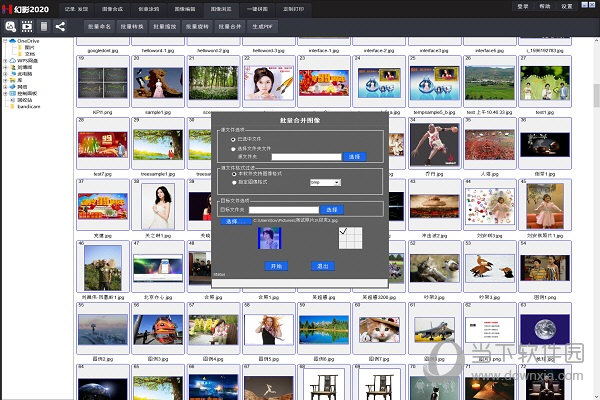Choose the 指定图像格式 radio option

click(233, 182)
